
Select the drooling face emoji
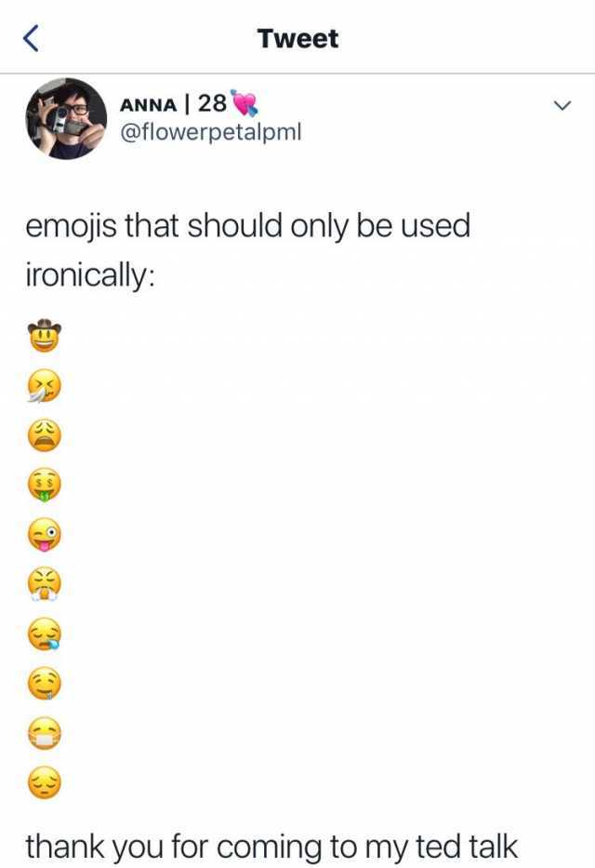(45, 686)
